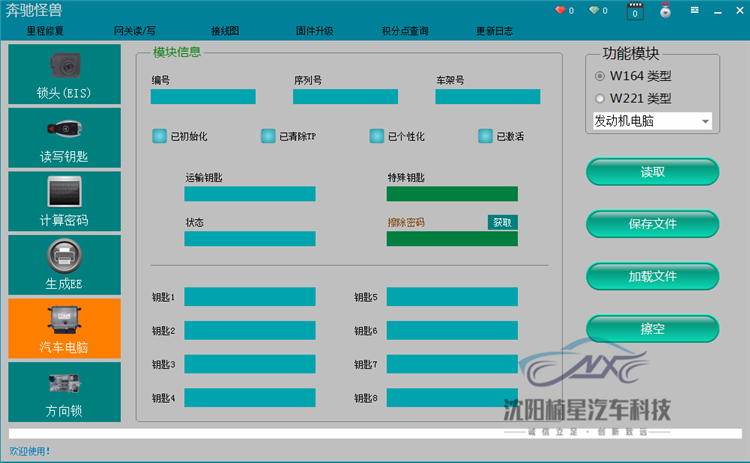The width and height of the screenshot is (750, 463).
Task: Open the 计算密码 password calculator
Action: pos(64,202)
